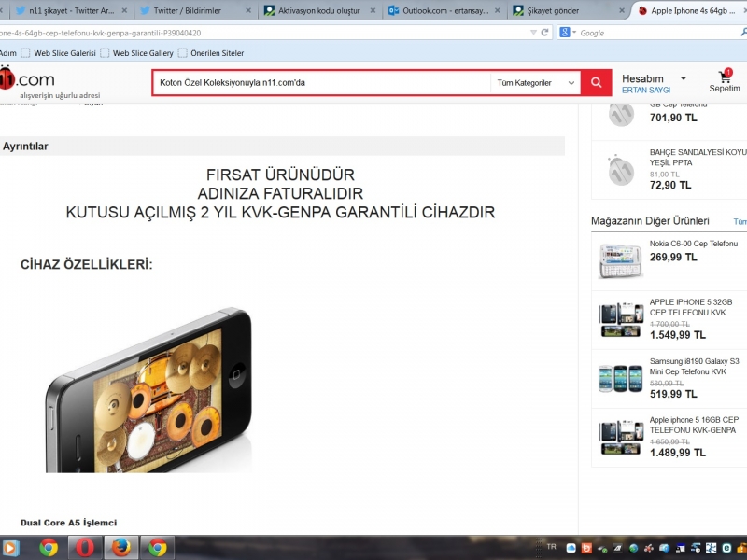Click the iPhone 5 16GB product thumbnail
This screenshot has height=560, width=747.
tap(621, 437)
